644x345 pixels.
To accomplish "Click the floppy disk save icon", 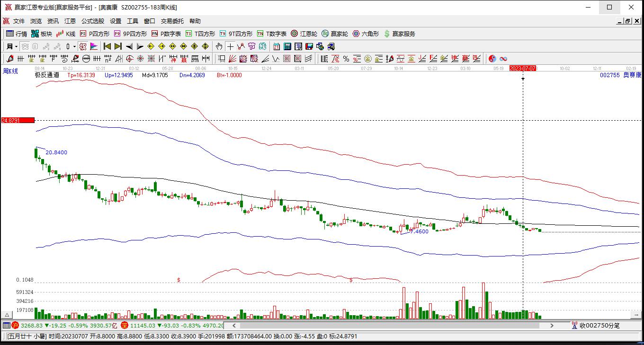I will pyautogui.click(x=309, y=46).
